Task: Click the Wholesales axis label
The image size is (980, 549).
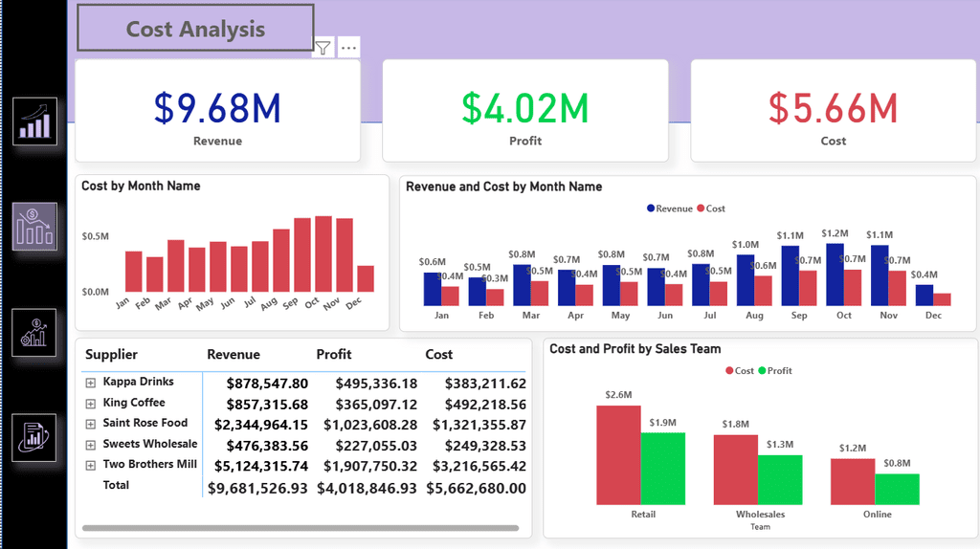Action: point(760,515)
